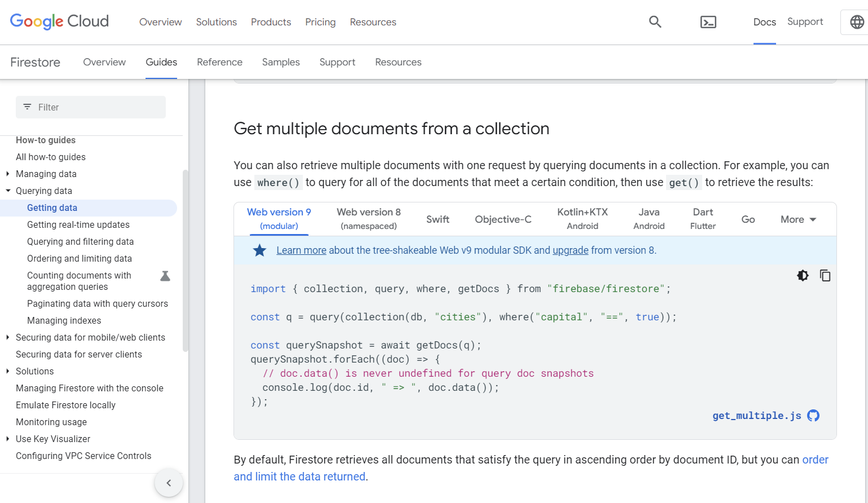Viewport: 868px width, 503px height.
Task: Expand the Managing data section
Action: [x=8, y=174]
